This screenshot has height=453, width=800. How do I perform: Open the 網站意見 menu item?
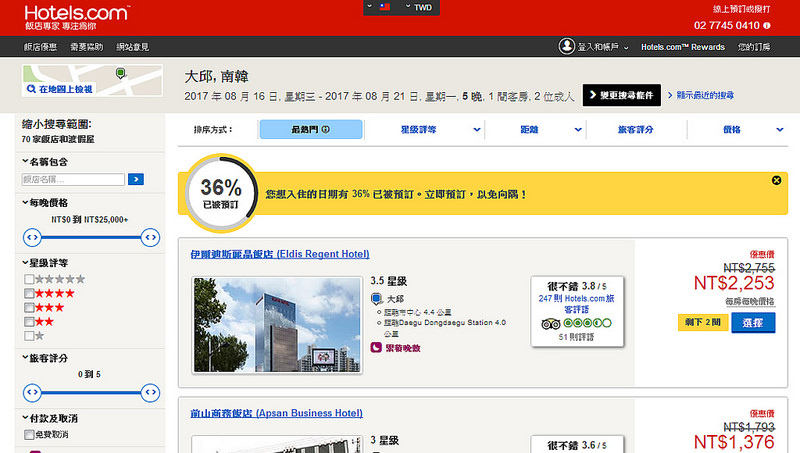pyautogui.click(x=133, y=47)
